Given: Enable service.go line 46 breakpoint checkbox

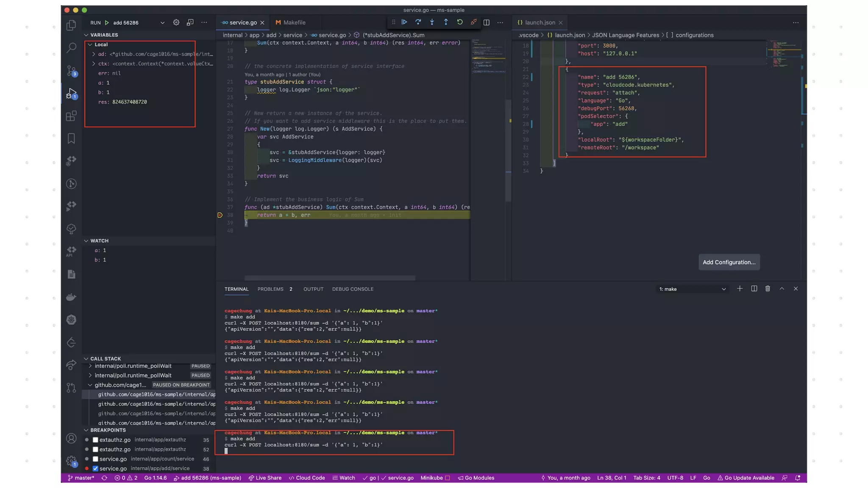Looking at the screenshot, I should [x=95, y=459].
